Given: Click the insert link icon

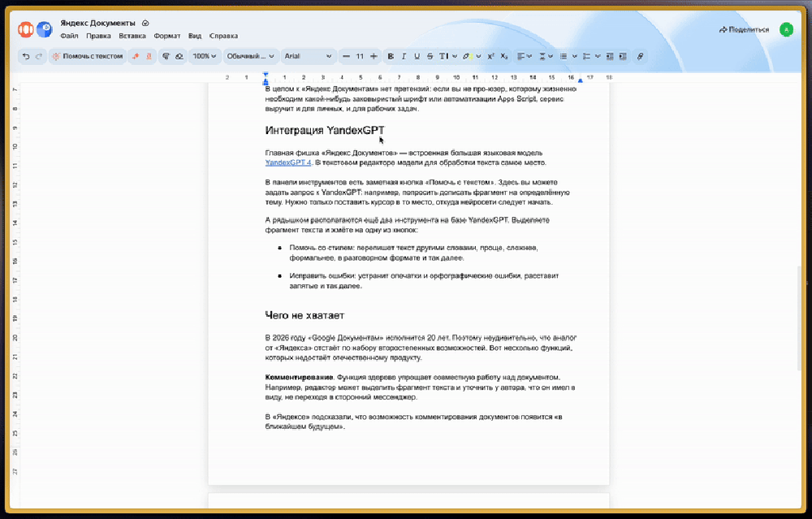Looking at the screenshot, I should (x=640, y=57).
